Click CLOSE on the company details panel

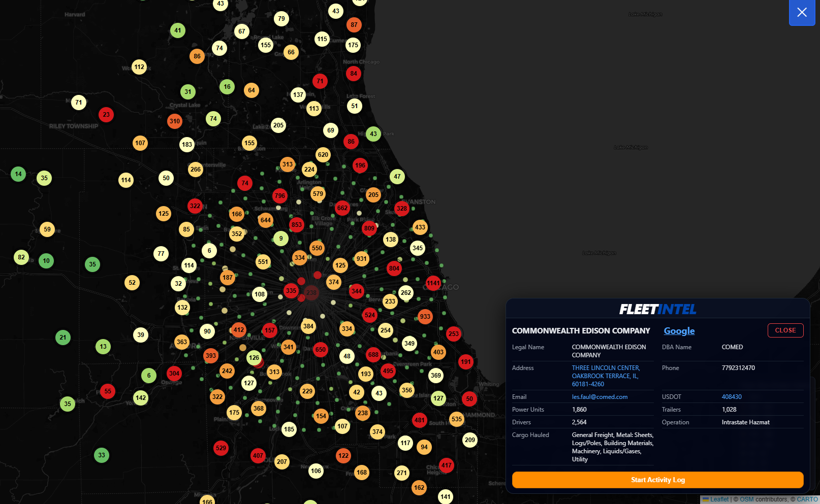[x=785, y=330]
